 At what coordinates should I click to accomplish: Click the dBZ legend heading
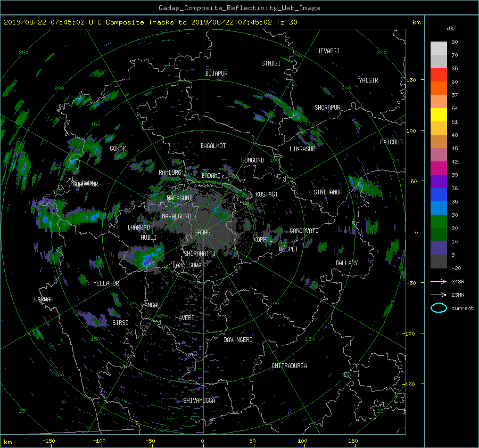pyautogui.click(x=451, y=29)
